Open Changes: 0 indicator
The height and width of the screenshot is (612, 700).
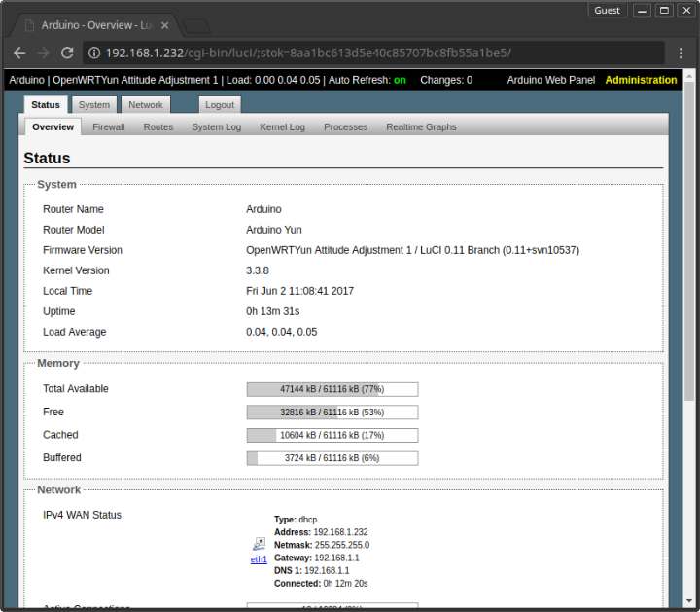(x=446, y=80)
